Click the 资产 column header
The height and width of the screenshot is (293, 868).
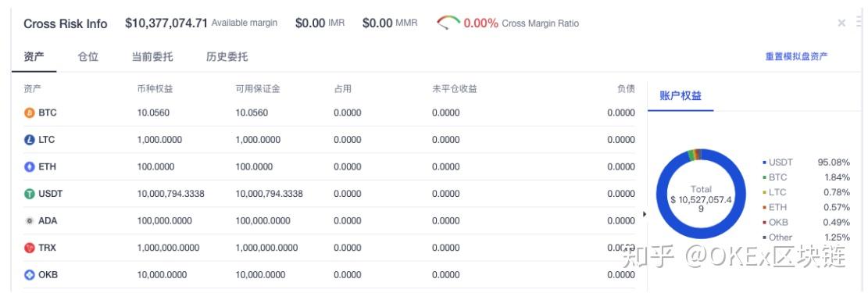click(x=33, y=88)
